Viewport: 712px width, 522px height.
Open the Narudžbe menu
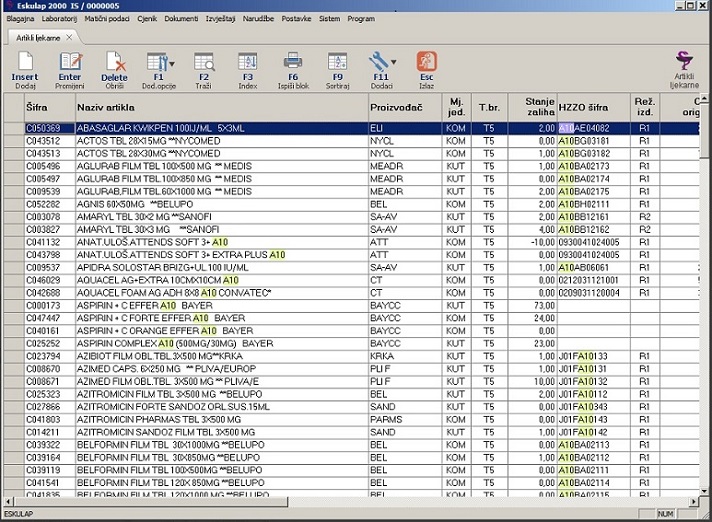click(258, 19)
